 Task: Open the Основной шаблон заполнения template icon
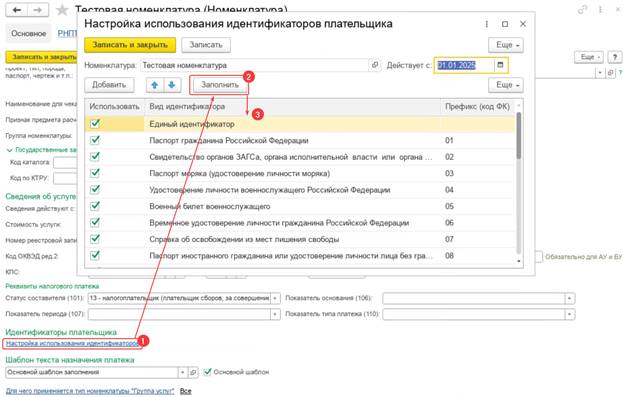(193, 372)
